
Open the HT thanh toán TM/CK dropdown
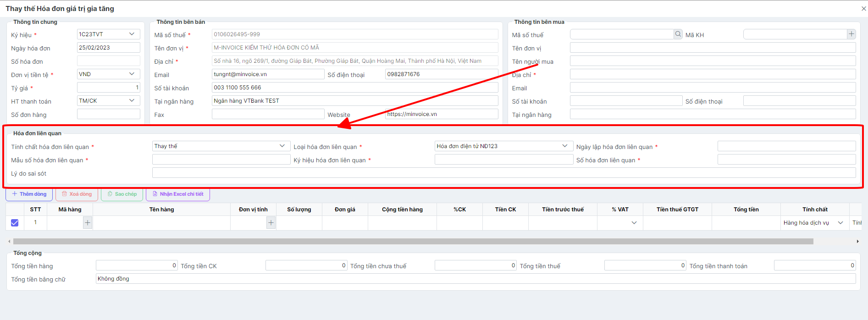tap(109, 101)
